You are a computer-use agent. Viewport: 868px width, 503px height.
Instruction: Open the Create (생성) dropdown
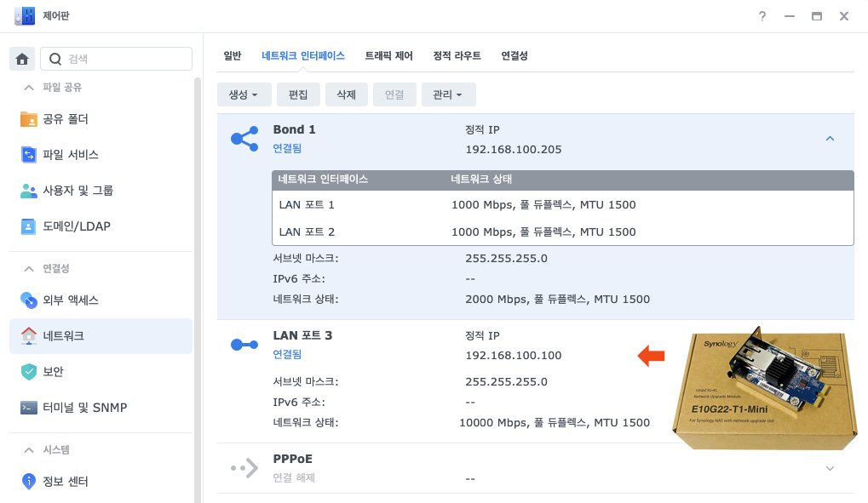[x=244, y=94]
